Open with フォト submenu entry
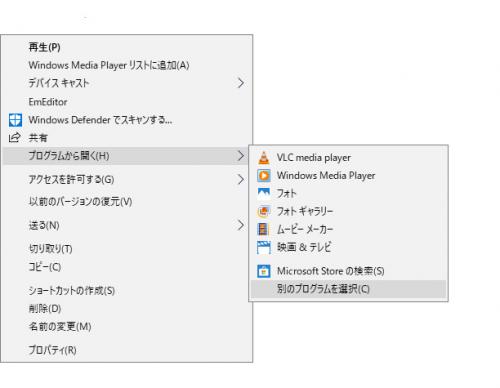Screen dimensions: 500x388 coord(348,193)
